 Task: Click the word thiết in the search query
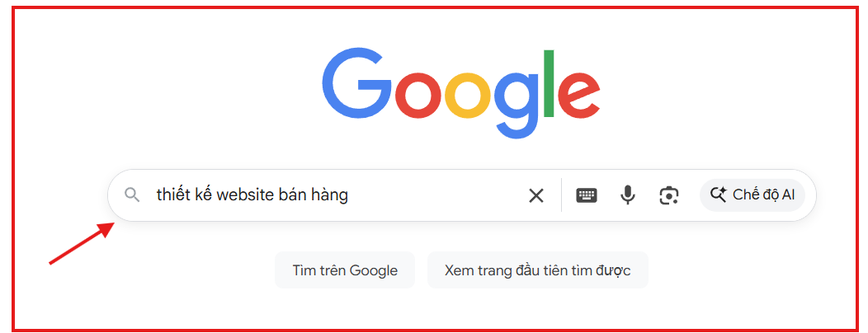[x=172, y=195]
